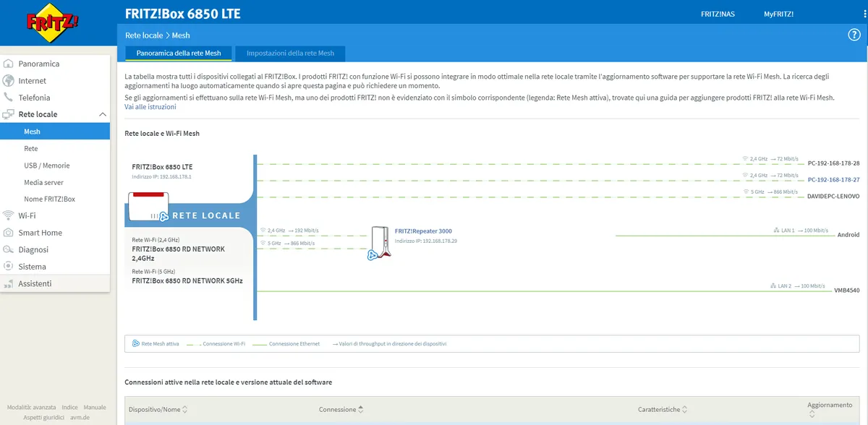
Task: Click the Diagnosi stethoscope icon
Action: [9, 249]
